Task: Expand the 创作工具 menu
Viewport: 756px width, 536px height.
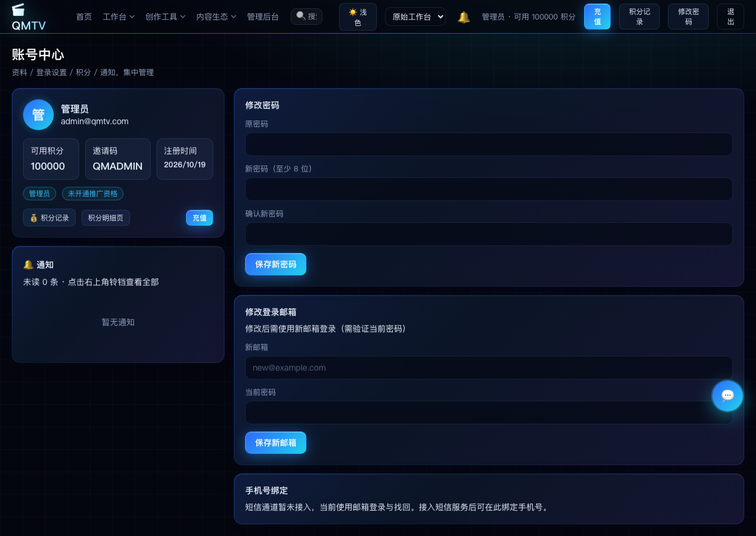Action: click(165, 17)
